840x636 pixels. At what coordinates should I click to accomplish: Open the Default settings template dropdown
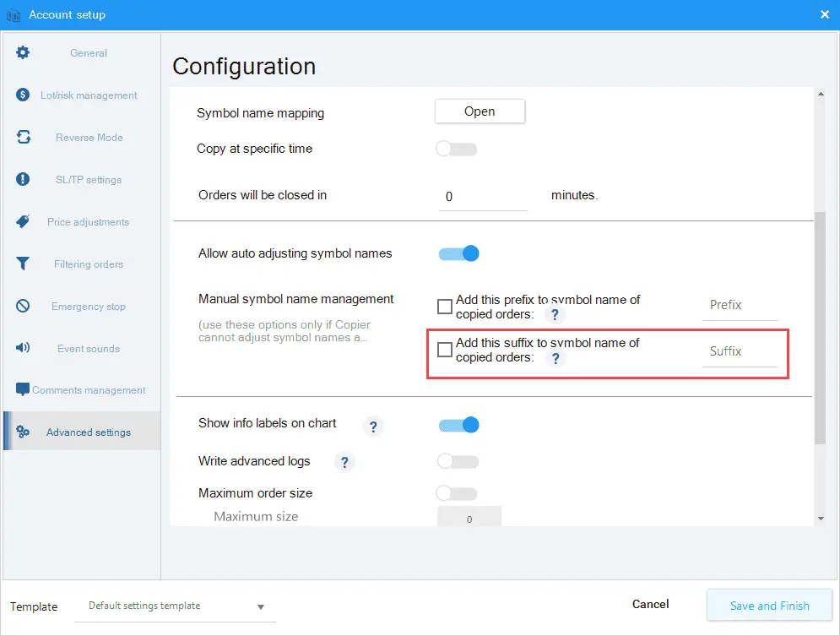click(176, 606)
